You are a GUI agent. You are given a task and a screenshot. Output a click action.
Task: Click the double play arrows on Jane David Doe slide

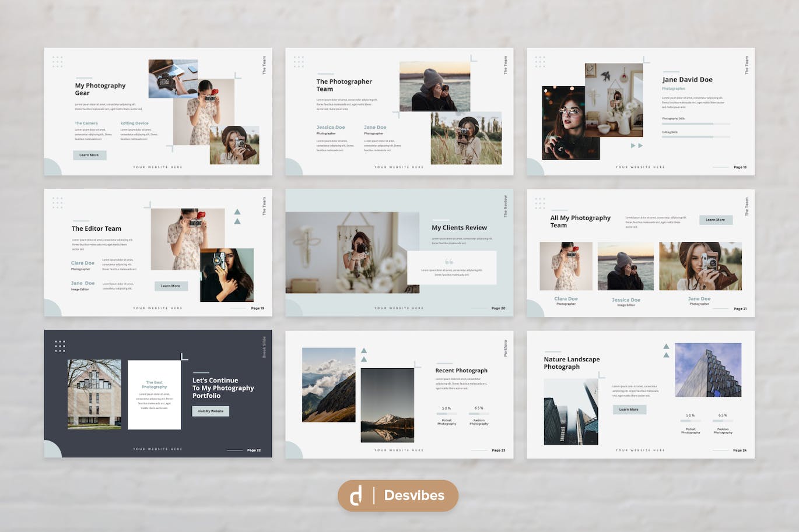click(x=637, y=146)
